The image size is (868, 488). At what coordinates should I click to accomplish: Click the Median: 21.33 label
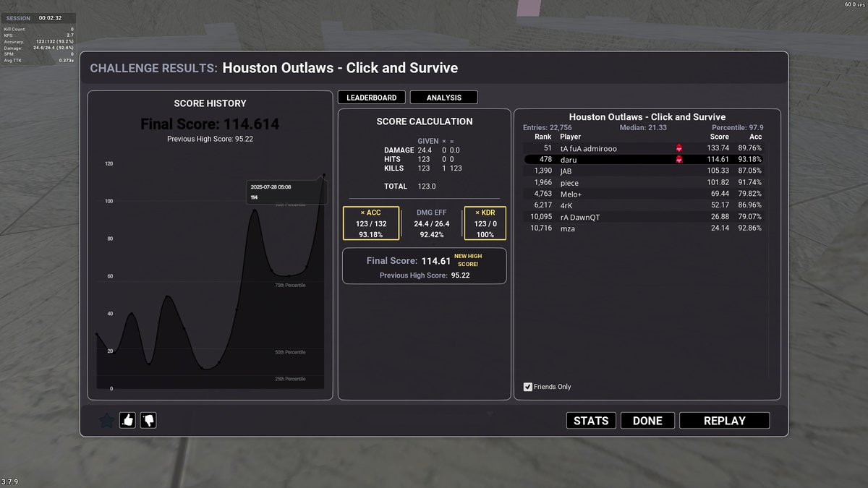pyautogui.click(x=643, y=127)
